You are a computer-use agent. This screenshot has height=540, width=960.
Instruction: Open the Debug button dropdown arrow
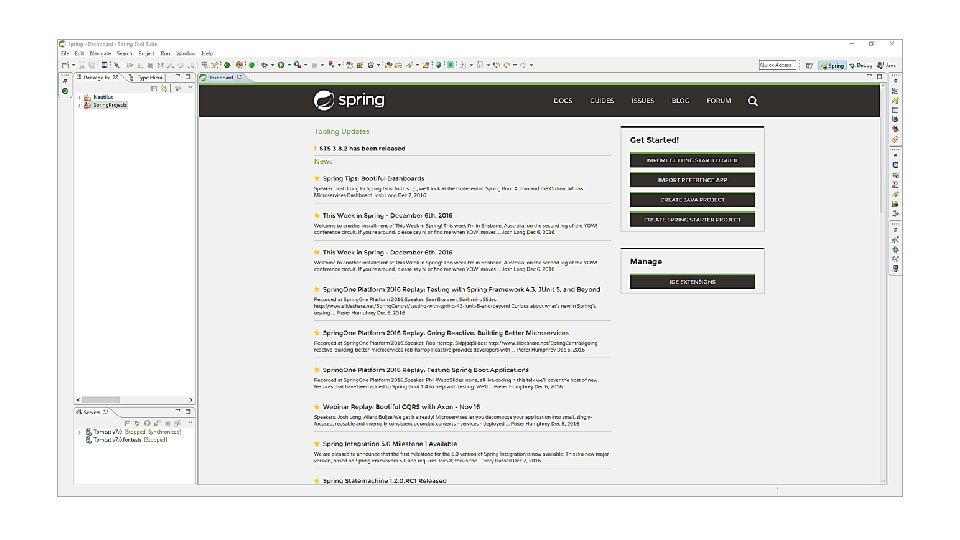(x=272, y=65)
